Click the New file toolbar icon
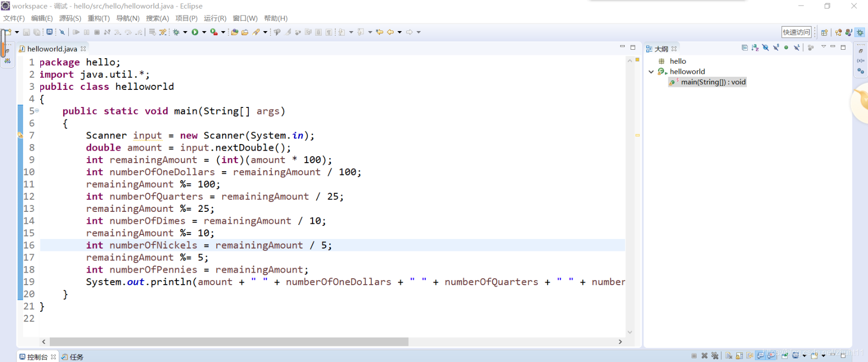The image size is (868, 362). pos(8,32)
